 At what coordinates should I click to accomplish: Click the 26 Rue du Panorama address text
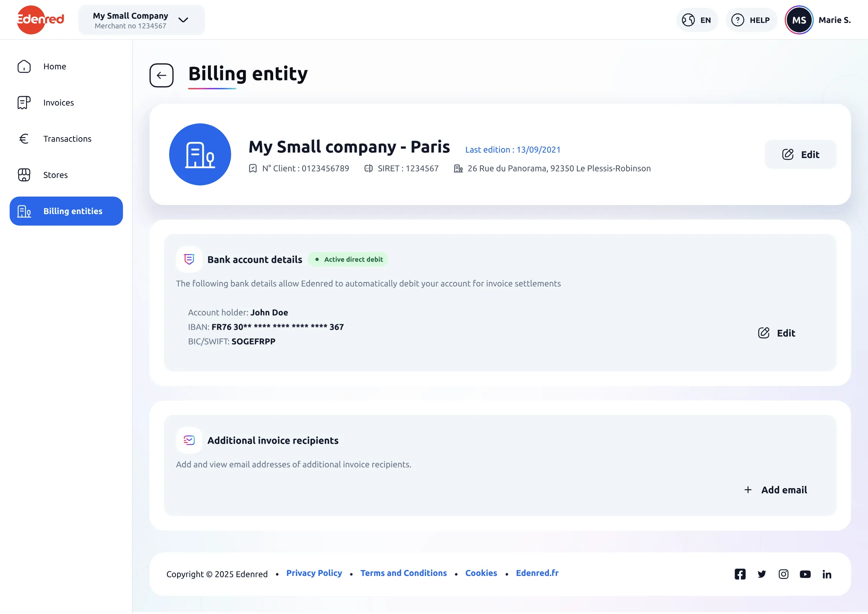tap(559, 168)
